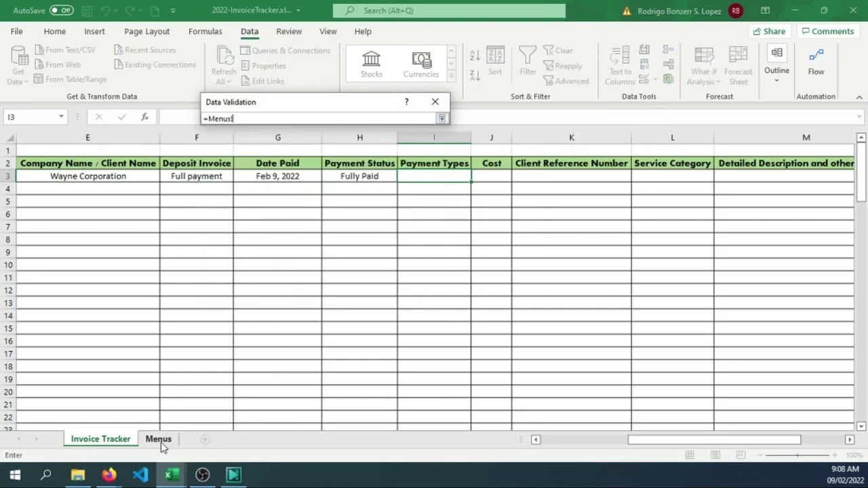Switch to the View tab
This screenshot has height=488, width=868.
click(328, 31)
